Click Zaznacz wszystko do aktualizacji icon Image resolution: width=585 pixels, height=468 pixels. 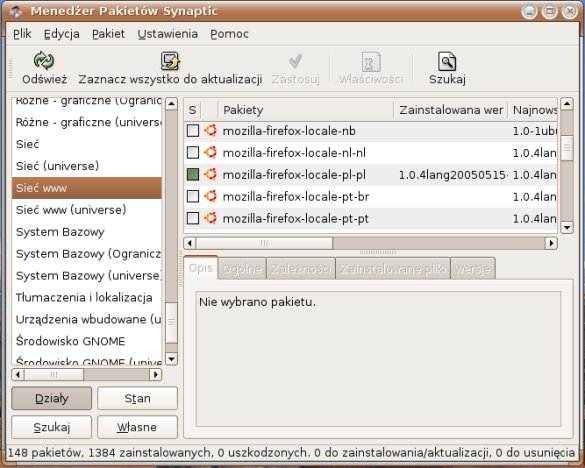pyautogui.click(x=170, y=61)
